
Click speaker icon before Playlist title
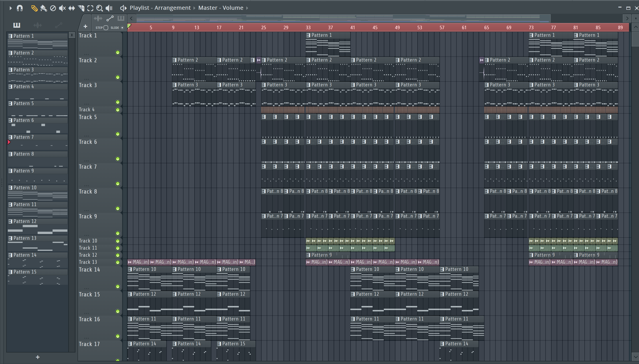pyautogui.click(x=123, y=8)
